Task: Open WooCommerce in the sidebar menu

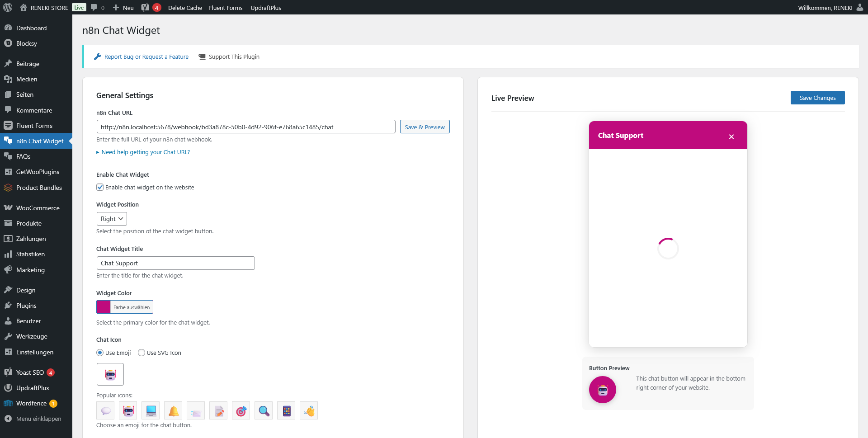Action: tap(38, 208)
